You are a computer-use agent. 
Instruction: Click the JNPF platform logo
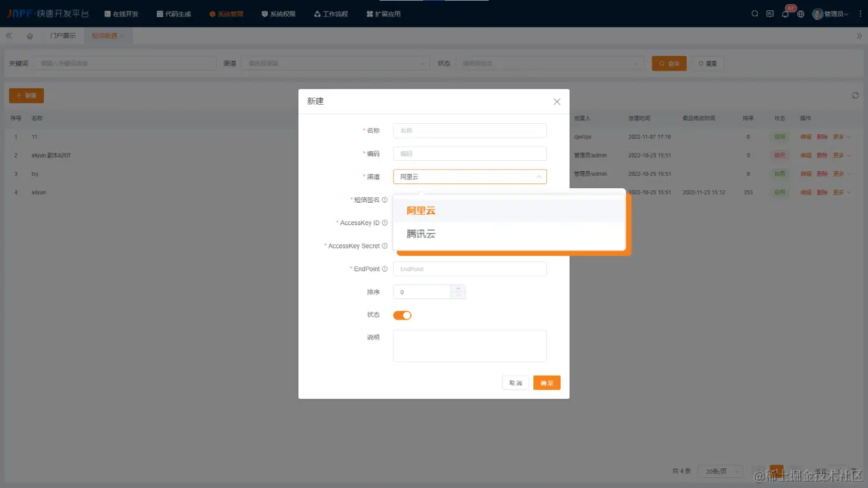[x=48, y=14]
